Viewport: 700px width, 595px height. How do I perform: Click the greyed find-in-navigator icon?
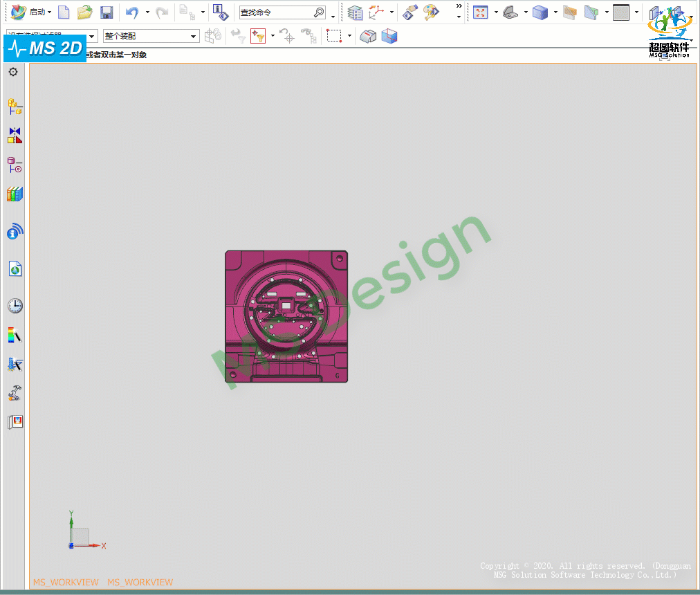click(x=309, y=36)
